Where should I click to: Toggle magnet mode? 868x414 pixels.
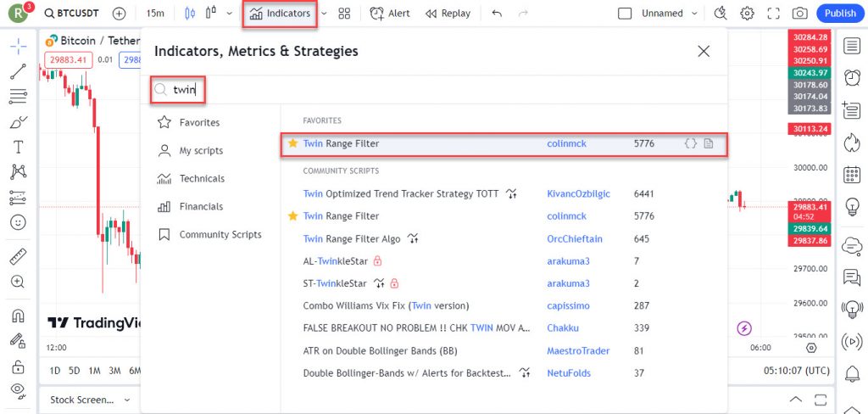pyautogui.click(x=19, y=316)
